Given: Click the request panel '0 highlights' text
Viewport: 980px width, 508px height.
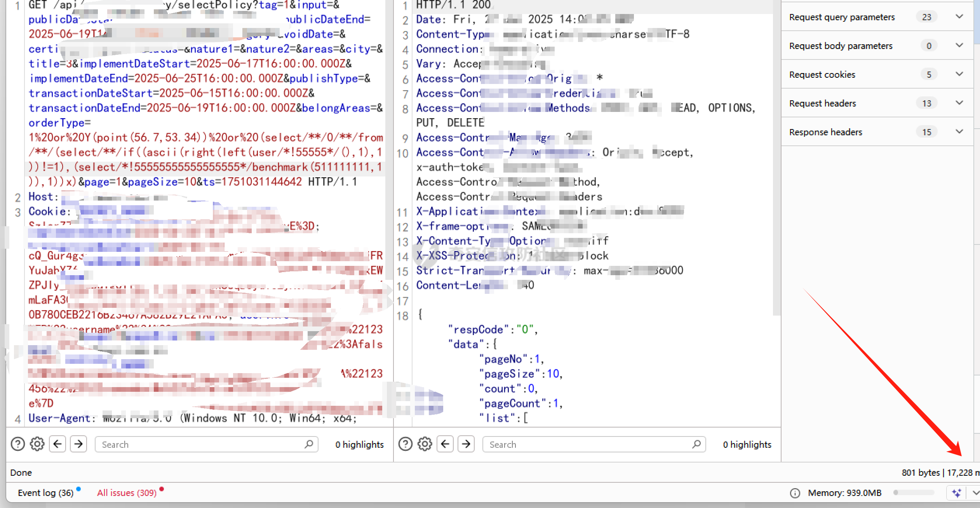Looking at the screenshot, I should click(359, 444).
